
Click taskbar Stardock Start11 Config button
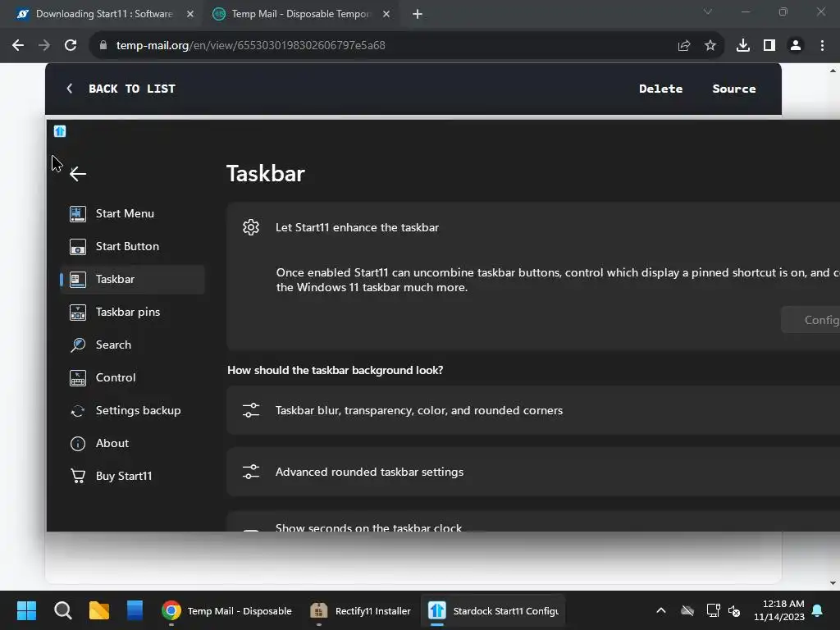[493, 610]
